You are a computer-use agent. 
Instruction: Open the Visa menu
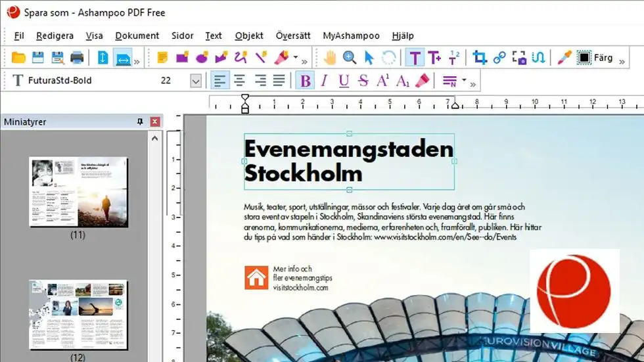(x=94, y=35)
